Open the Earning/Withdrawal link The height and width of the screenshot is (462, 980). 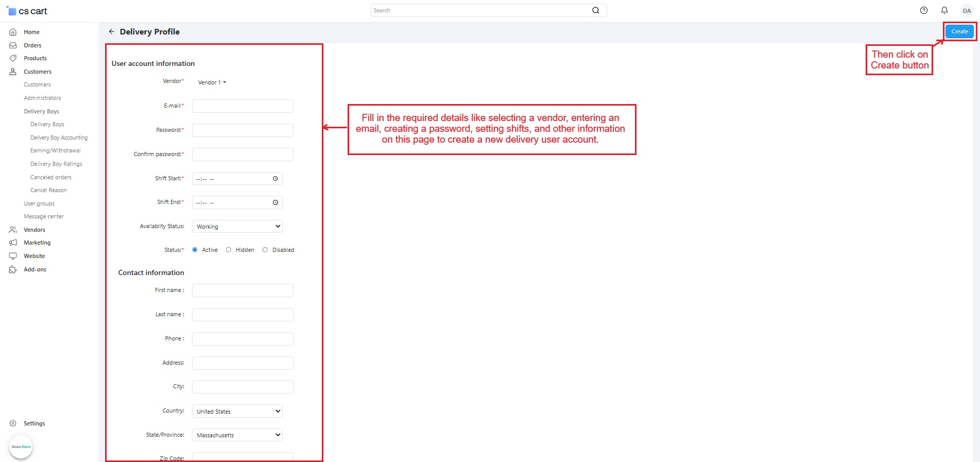coord(55,150)
